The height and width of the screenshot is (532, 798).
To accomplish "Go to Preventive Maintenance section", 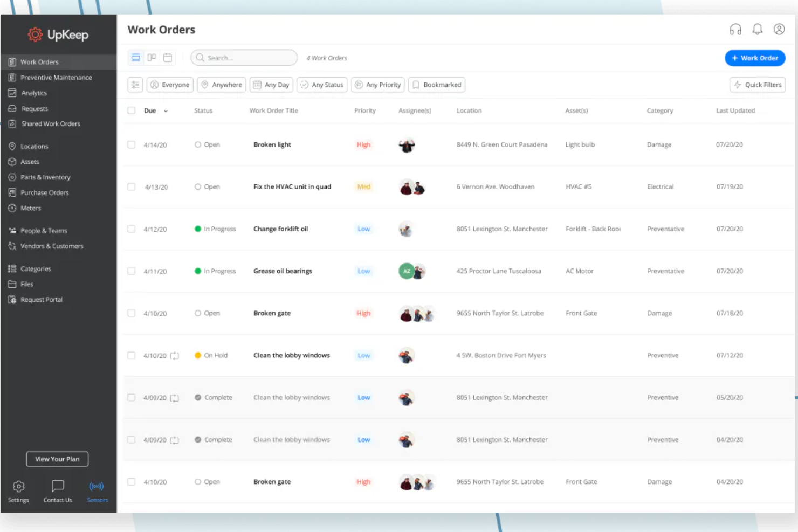I will click(56, 77).
